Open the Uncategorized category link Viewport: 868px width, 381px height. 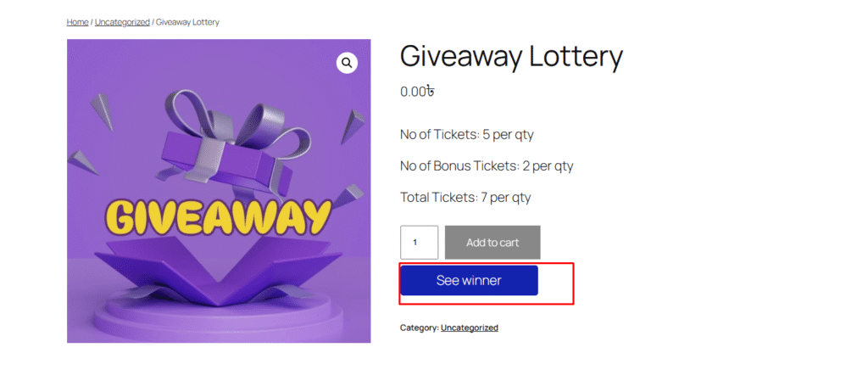(469, 328)
